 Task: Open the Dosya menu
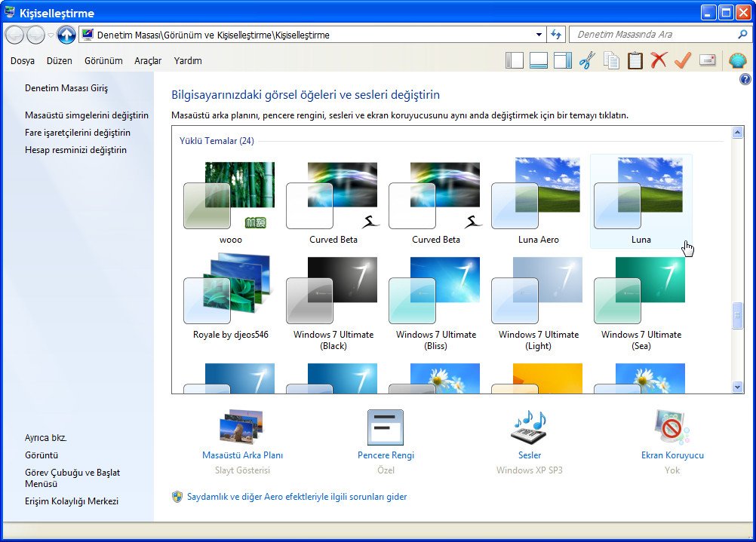tap(22, 61)
